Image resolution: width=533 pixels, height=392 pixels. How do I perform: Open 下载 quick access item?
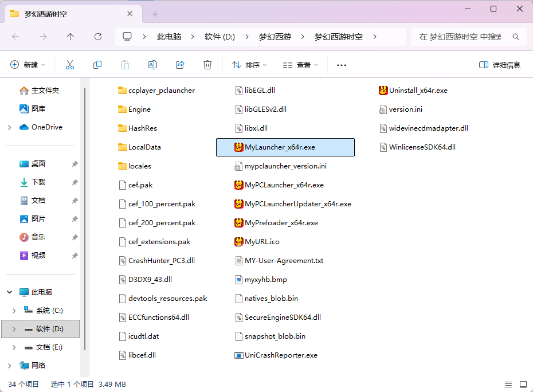tap(32, 182)
